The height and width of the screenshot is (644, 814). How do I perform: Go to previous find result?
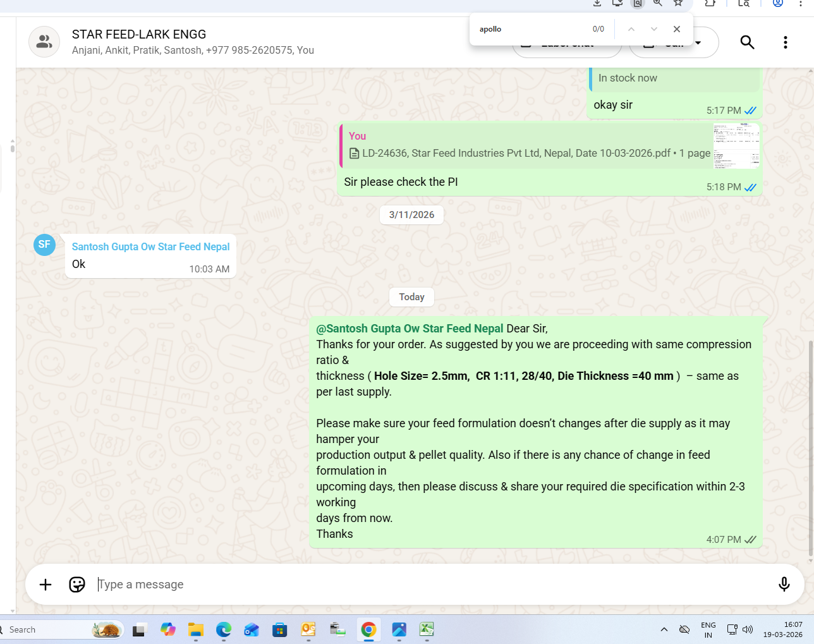click(631, 29)
